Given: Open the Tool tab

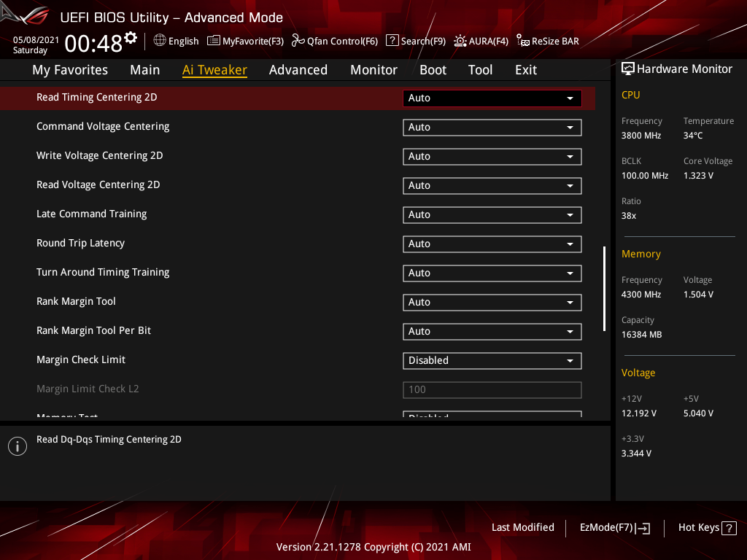Looking at the screenshot, I should click(480, 70).
